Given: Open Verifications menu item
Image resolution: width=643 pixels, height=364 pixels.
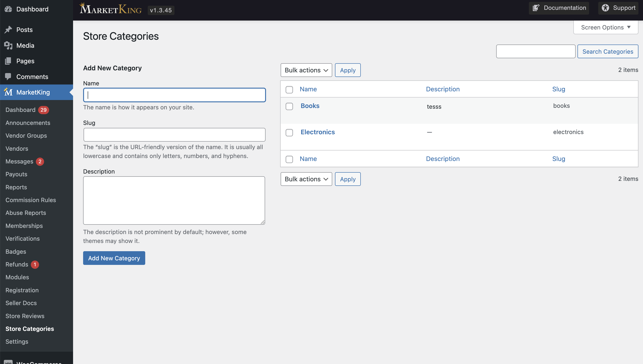Looking at the screenshot, I should click(x=22, y=239).
